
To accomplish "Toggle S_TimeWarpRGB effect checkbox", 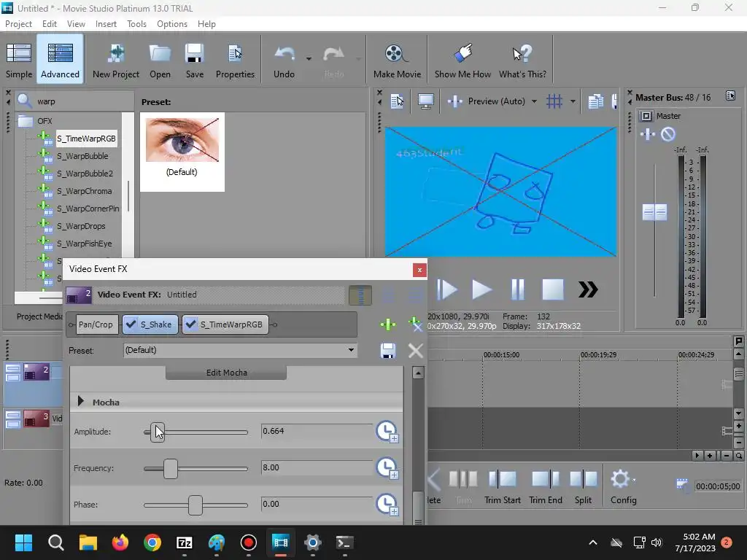I will coord(190,324).
